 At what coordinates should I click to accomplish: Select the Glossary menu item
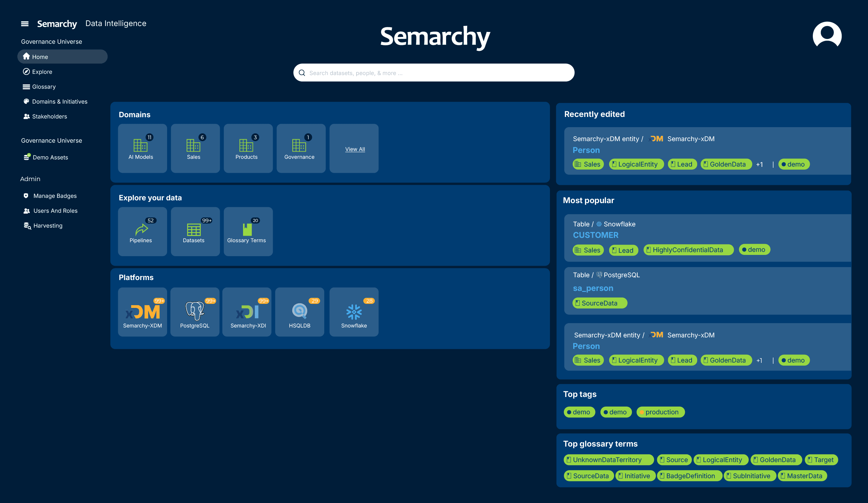coord(44,86)
